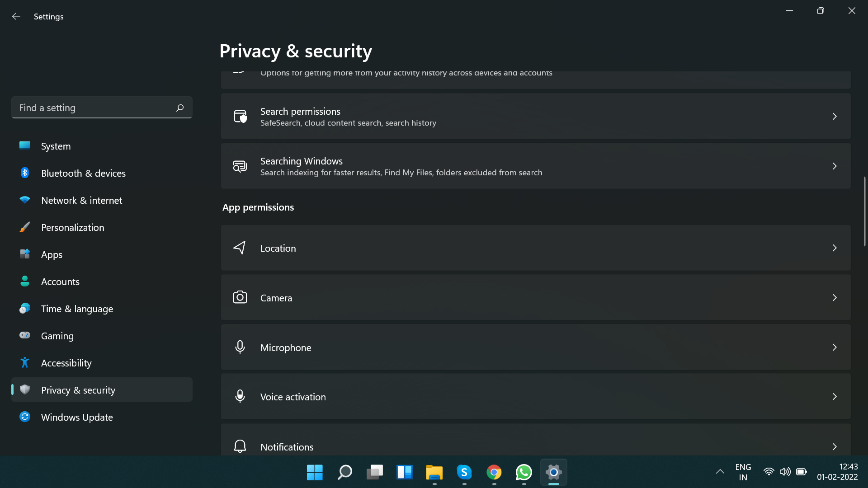Go to Windows Update section
This screenshot has height=488, width=868.
coord(77,417)
